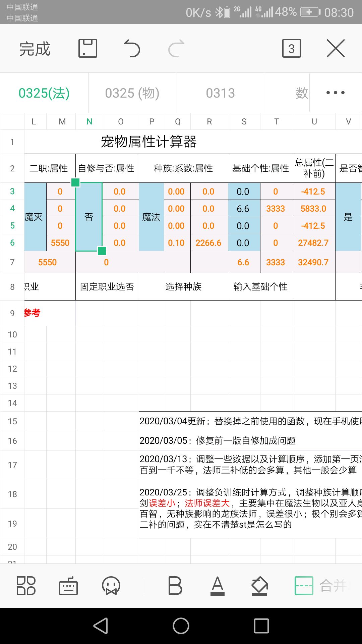This screenshot has height=644, width=362.
Task: Select column header T
Action: (x=277, y=121)
